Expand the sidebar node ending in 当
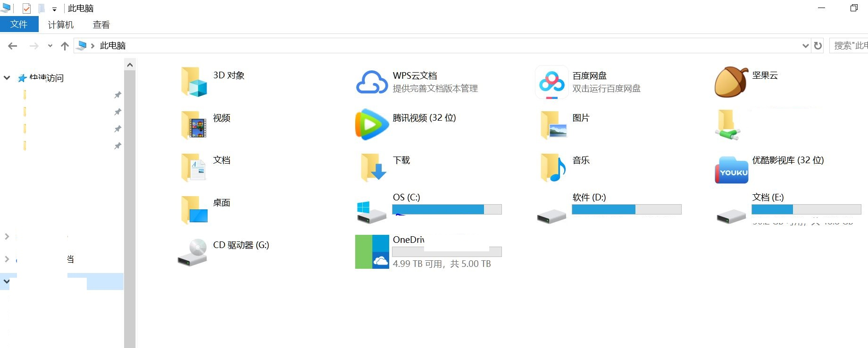The width and height of the screenshot is (868, 348). coord(7,259)
